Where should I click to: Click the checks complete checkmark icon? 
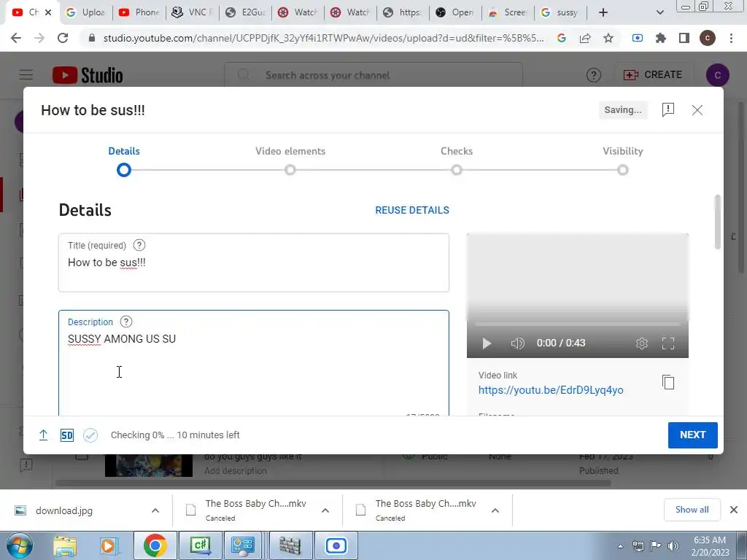click(x=90, y=435)
